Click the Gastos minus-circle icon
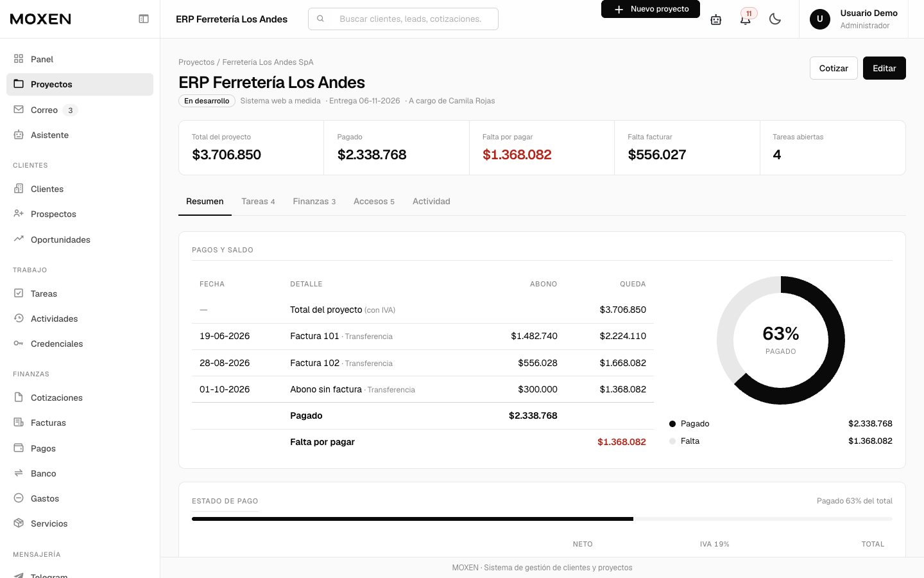The height and width of the screenshot is (578, 924). click(x=19, y=498)
